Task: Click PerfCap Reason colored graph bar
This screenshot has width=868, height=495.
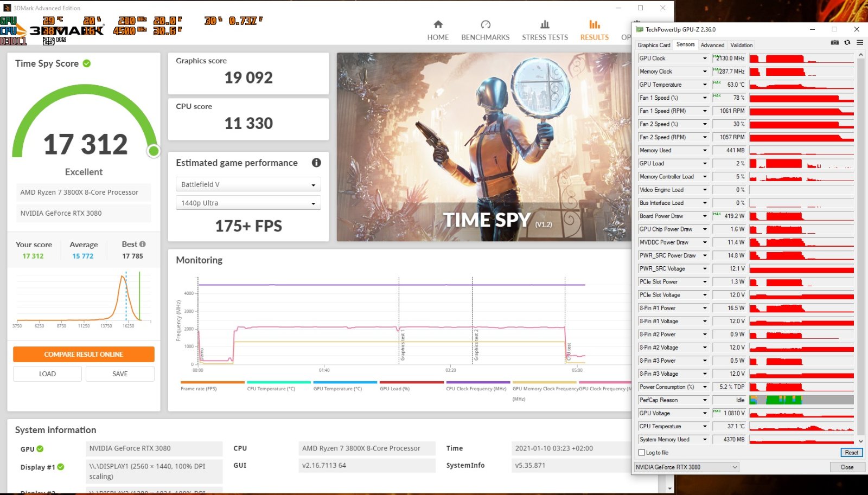Action: (801, 400)
